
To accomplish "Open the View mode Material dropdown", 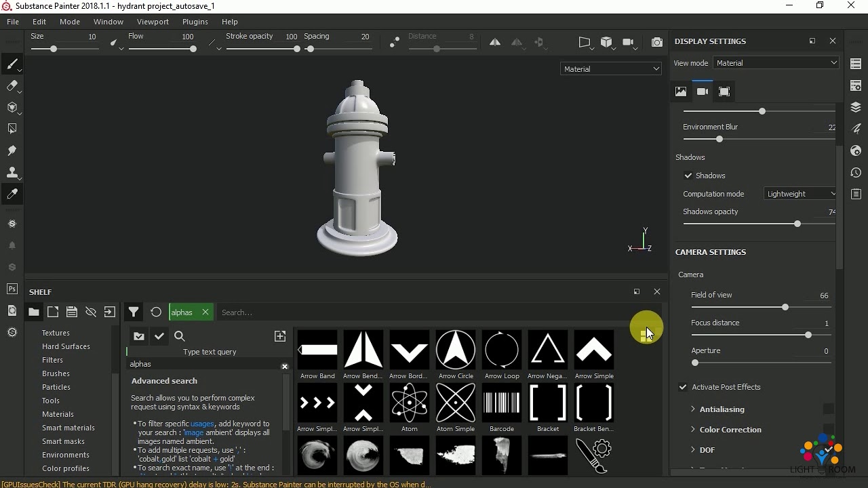I will tap(776, 62).
